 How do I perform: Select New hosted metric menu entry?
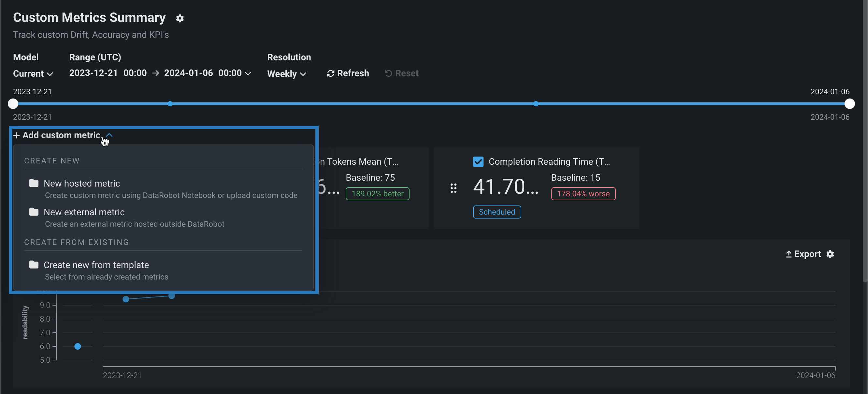(82, 184)
